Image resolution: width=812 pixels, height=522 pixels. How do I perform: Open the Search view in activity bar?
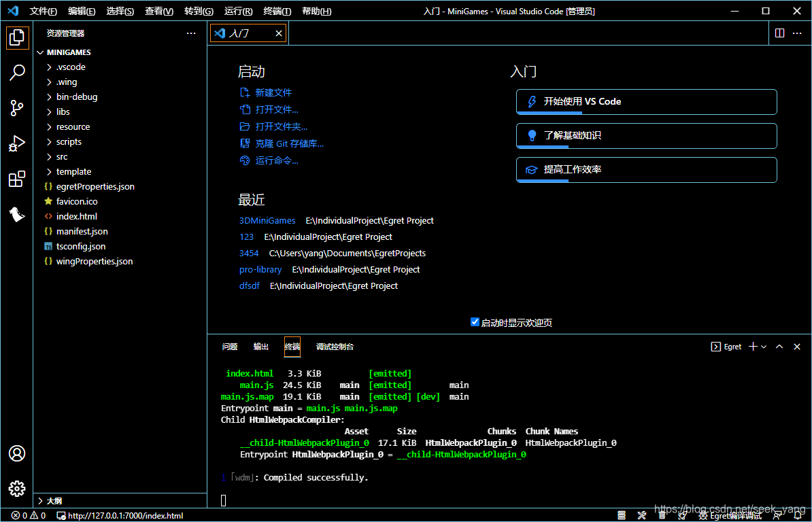pos(17,73)
